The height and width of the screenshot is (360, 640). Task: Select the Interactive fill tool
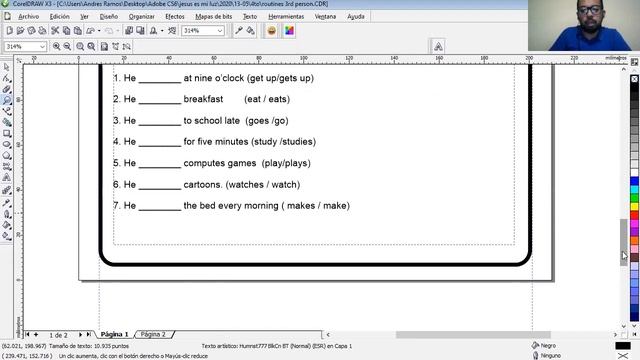[x=7, y=236]
